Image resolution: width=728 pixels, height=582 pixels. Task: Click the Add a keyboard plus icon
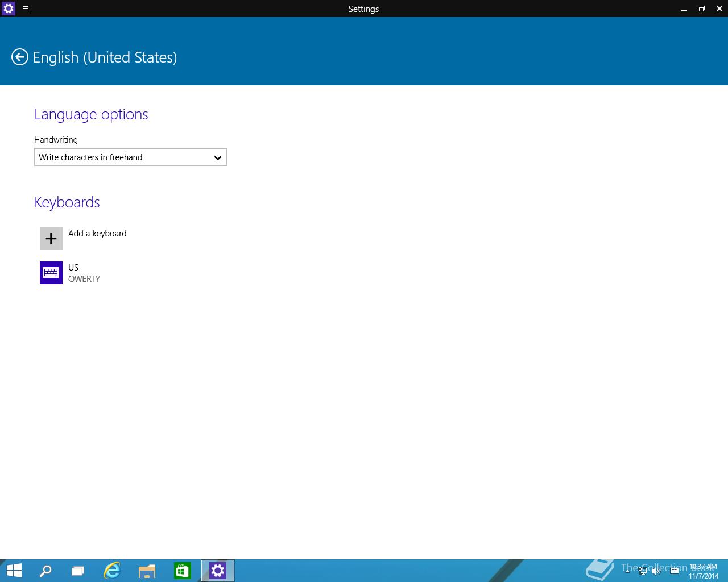tap(51, 239)
